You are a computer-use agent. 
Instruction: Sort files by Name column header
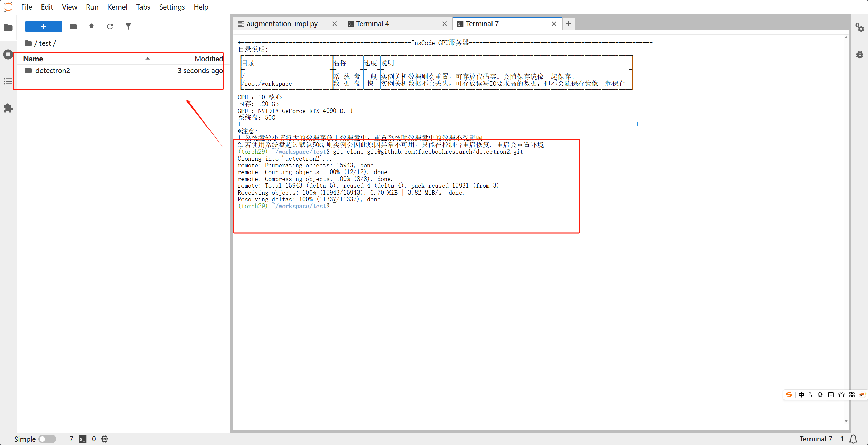pyautogui.click(x=87, y=59)
